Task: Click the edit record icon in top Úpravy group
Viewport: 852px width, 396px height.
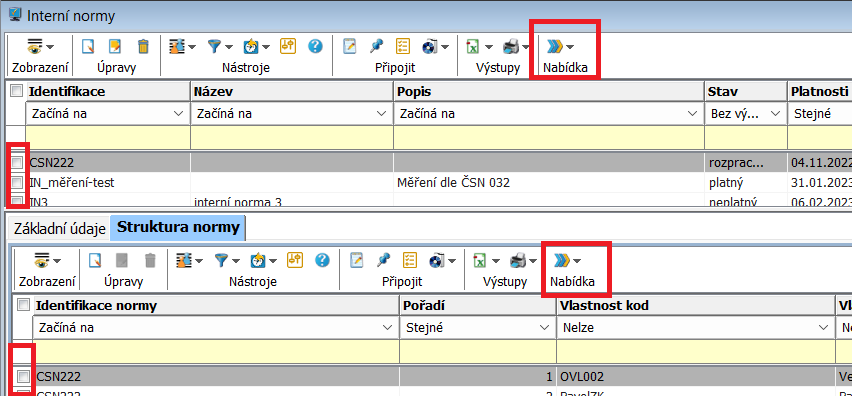Action: [115, 47]
